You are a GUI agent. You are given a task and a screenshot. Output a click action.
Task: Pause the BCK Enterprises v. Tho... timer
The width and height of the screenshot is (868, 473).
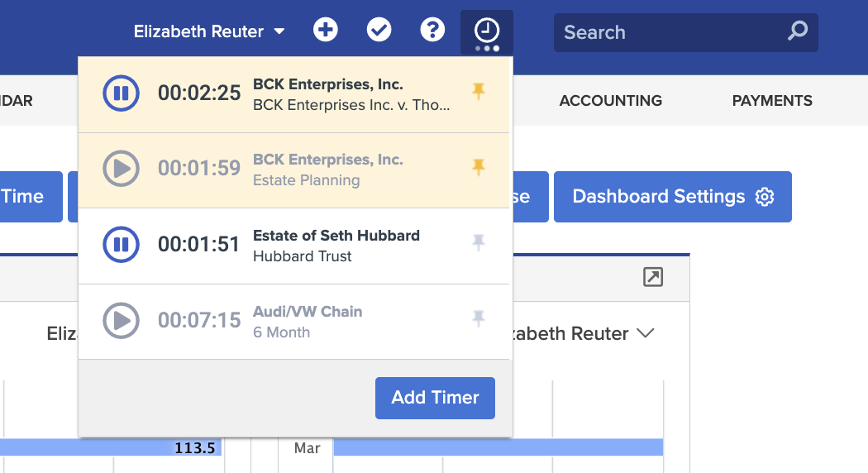tap(121, 93)
